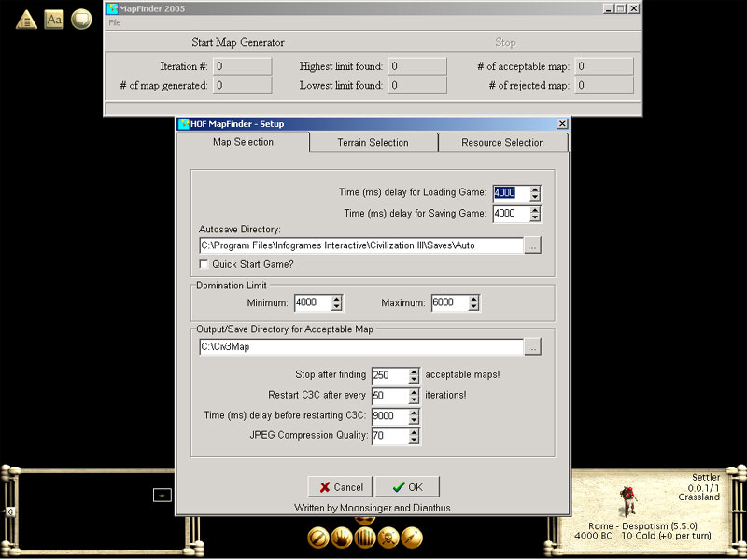The height and width of the screenshot is (560, 747).
Task: Increase the Restart C3C iterations value
Action: click(x=414, y=392)
